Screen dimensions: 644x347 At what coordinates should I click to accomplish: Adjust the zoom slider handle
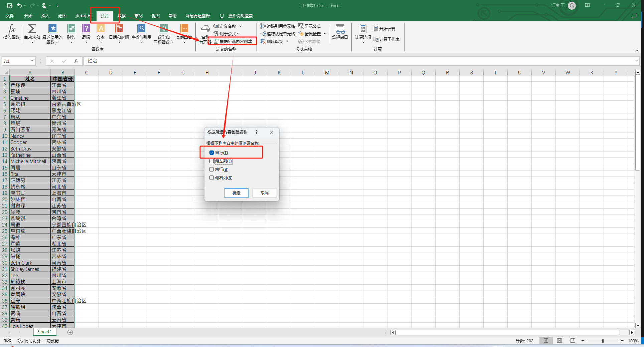point(603,341)
